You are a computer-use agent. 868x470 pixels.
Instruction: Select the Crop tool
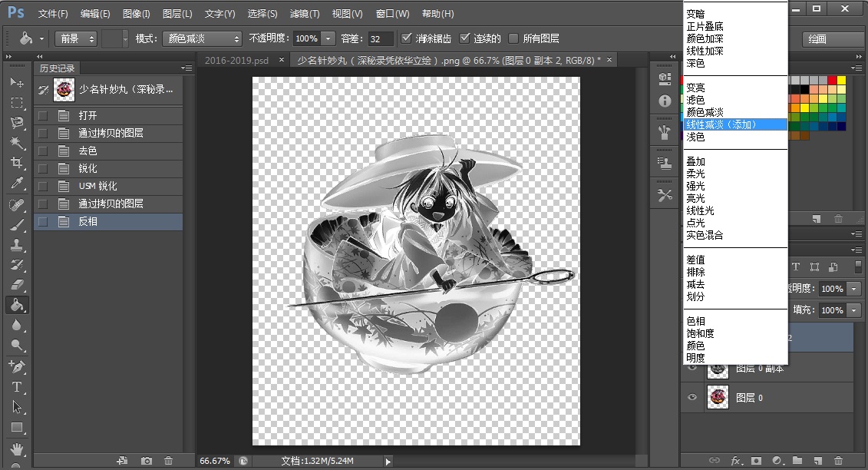tap(17, 162)
